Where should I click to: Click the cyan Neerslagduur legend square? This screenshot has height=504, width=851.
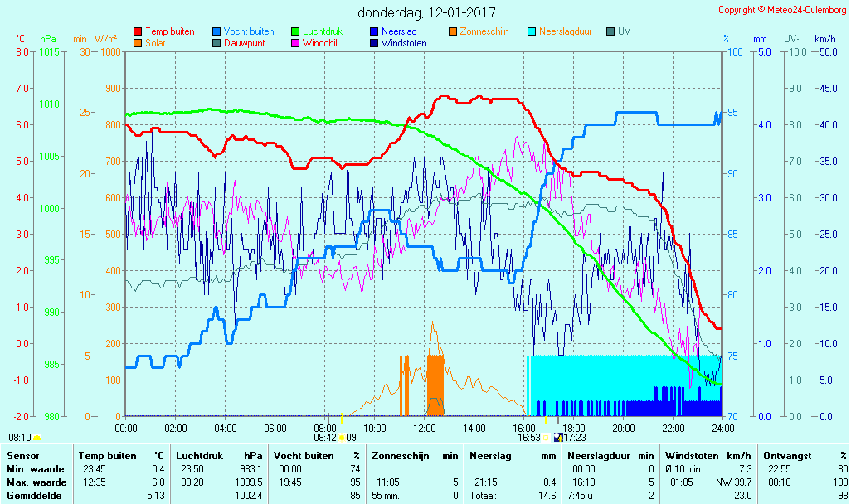click(532, 31)
